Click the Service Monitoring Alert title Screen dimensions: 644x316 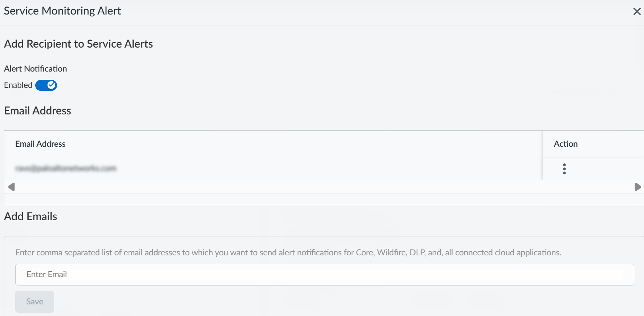(x=62, y=11)
